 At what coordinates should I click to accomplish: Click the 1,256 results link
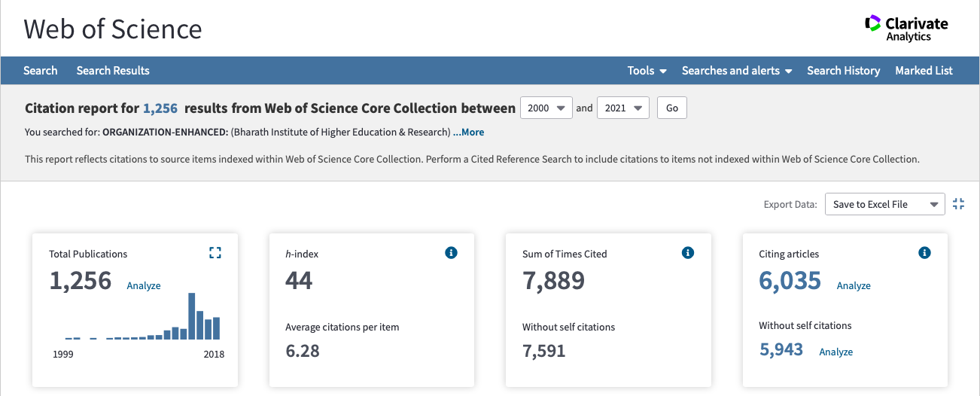[160, 108]
